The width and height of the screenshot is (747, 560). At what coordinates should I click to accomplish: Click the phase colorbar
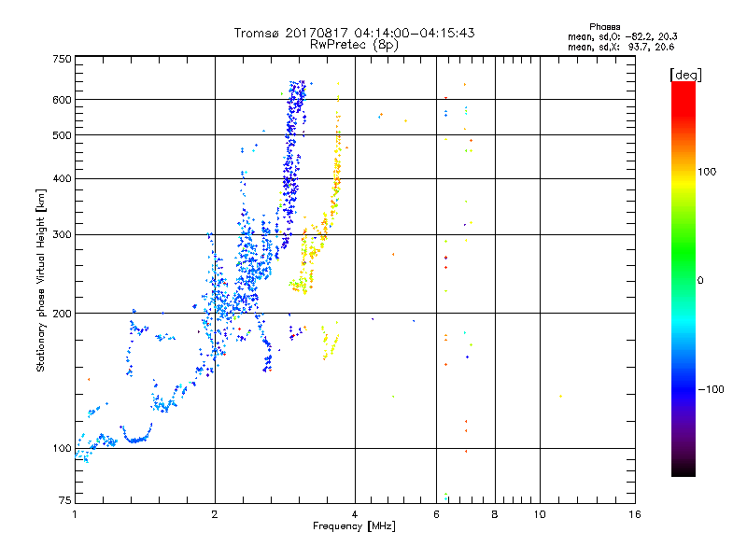pyautogui.click(x=684, y=279)
